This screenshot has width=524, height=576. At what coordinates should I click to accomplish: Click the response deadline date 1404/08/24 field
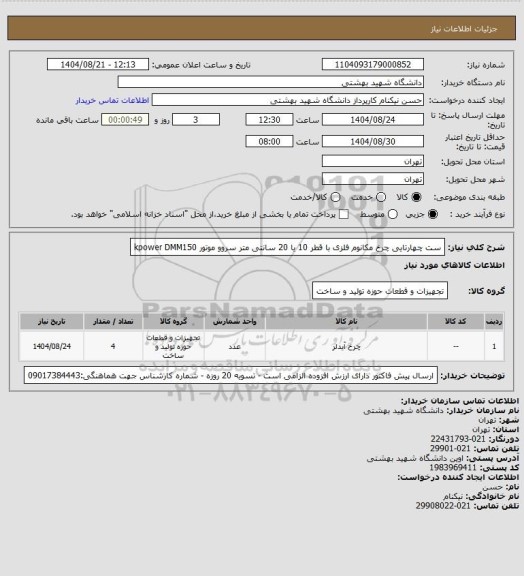pyautogui.click(x=373, y=120)
